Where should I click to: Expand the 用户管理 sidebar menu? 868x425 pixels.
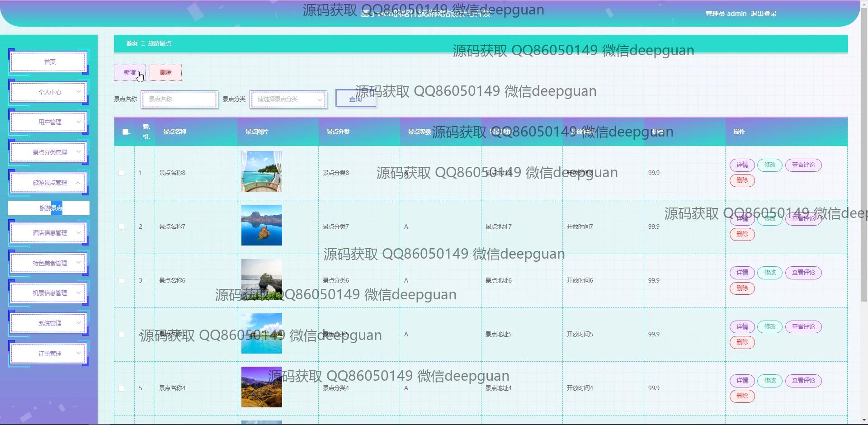48,122
